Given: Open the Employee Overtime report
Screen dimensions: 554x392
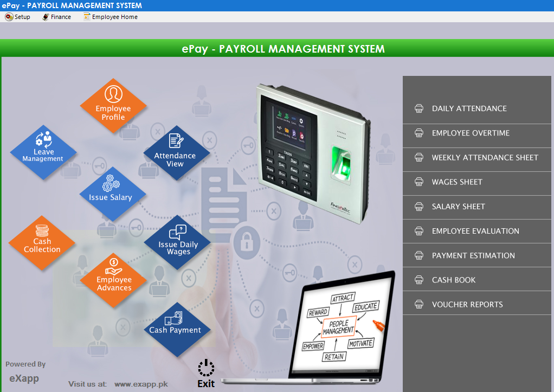Looking at the screenshot, I should click(x=470, y=133).
